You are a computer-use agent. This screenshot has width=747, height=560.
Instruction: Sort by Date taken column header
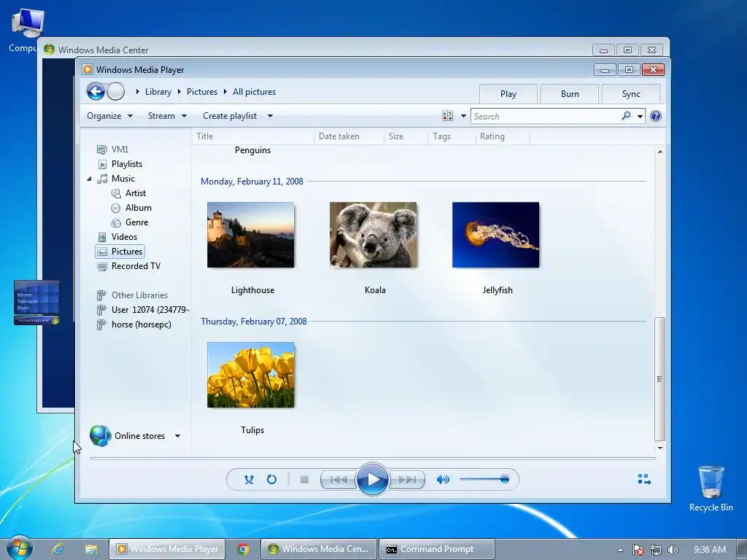[x=349, y=136]
